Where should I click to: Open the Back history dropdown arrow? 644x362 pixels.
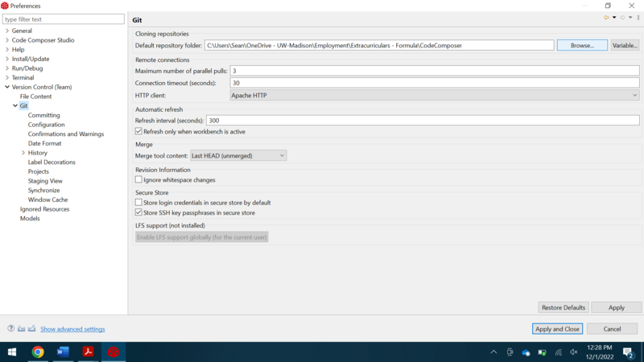pos(614,18)
